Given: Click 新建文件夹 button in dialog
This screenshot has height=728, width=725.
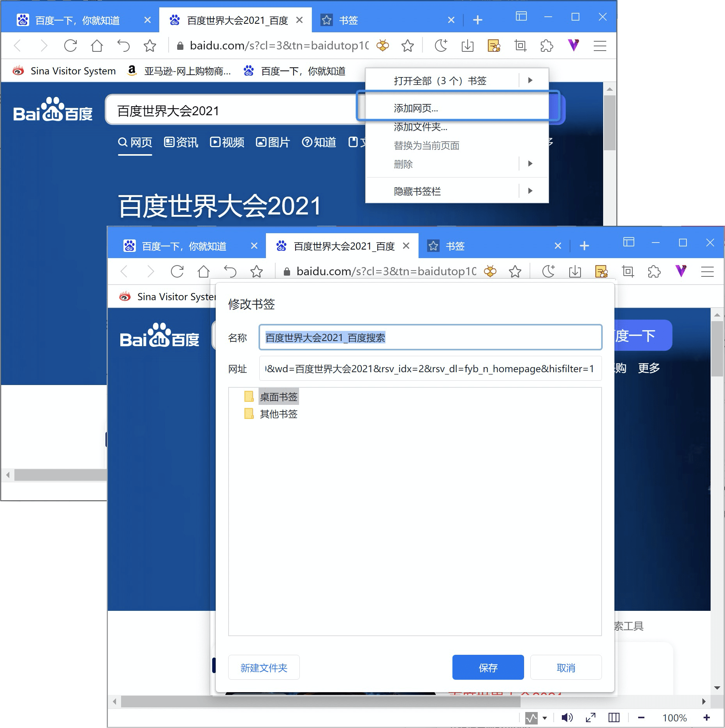Looking at the screenshot, I should point(264,667).
